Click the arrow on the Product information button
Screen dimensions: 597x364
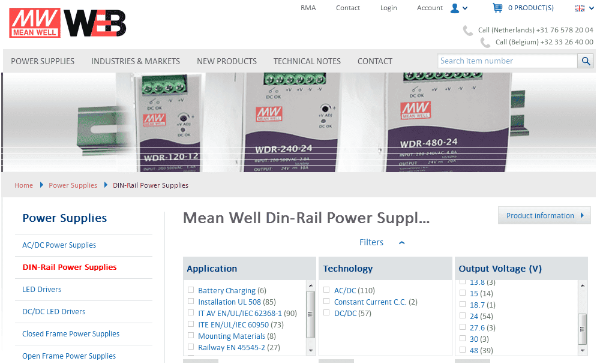(x=582, y=215)
